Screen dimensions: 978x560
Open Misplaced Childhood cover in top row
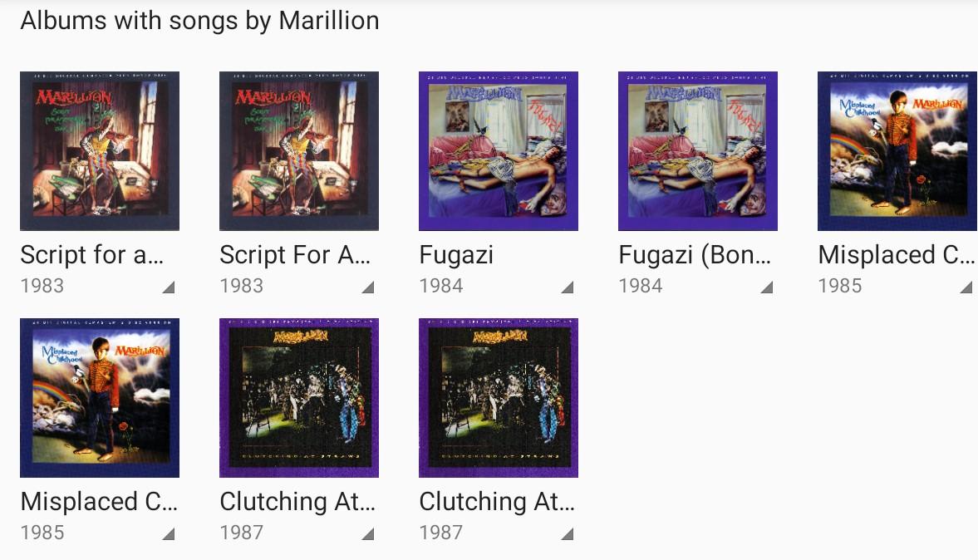[x=897, y=151]
